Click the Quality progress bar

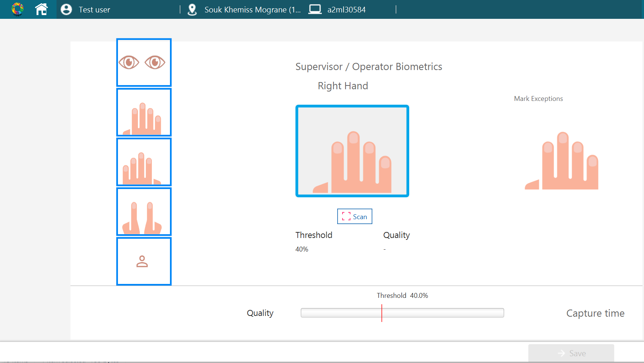(x=402, y=313)
